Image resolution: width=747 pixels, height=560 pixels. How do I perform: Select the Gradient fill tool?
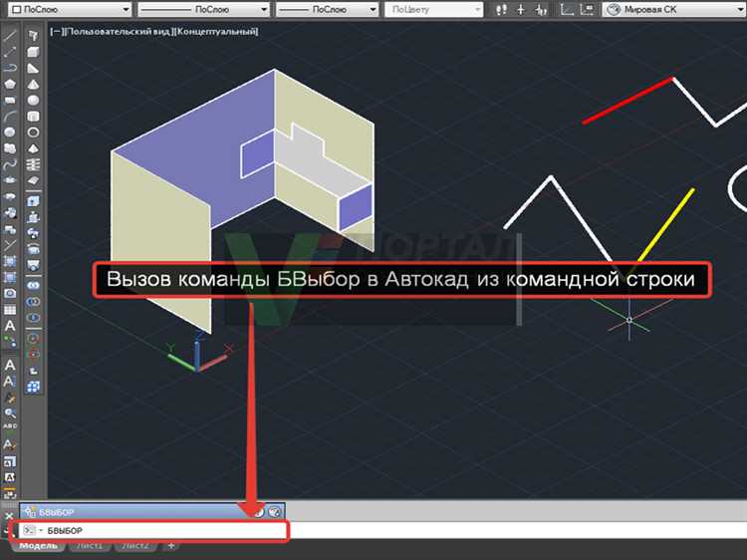click(10, 277)
